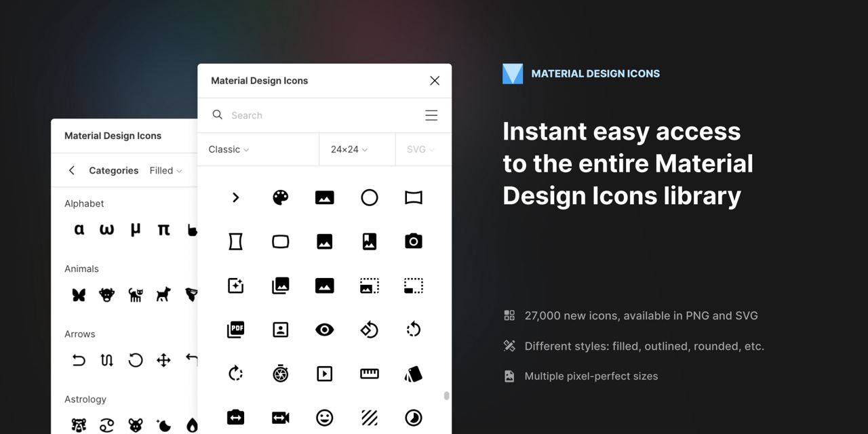Viewport: 868px width, 434px height.
Task: Open the 24×24 size dropdown
Action: 349,149
